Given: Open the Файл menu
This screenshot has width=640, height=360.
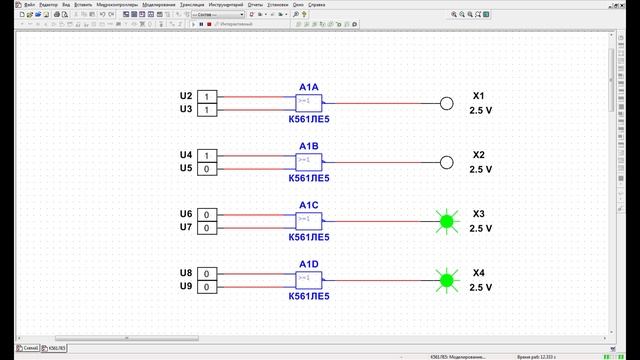Looking at the screenshot, I should [x=29, y=5].
